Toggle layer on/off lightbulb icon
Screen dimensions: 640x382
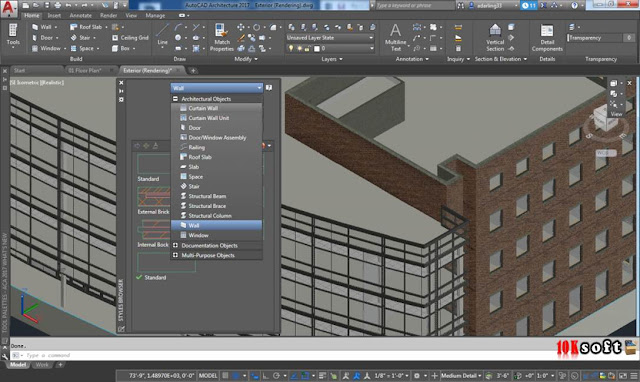point(291,48)
